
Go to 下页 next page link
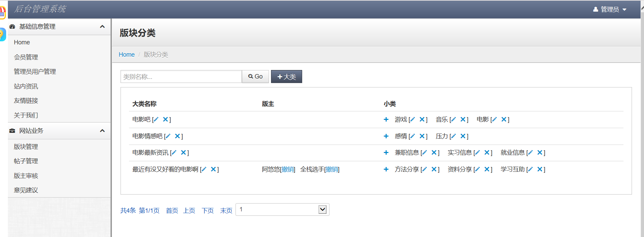tap(208, 211)
